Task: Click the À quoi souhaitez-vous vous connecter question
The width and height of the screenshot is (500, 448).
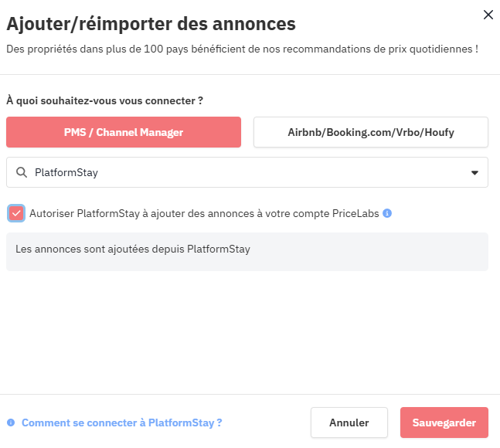Action: click(x=104, y=100)
